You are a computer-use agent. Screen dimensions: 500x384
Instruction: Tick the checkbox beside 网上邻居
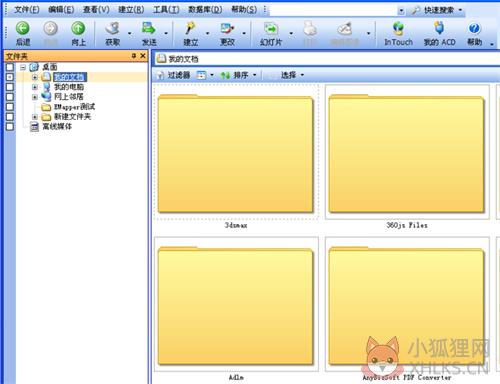10,97
